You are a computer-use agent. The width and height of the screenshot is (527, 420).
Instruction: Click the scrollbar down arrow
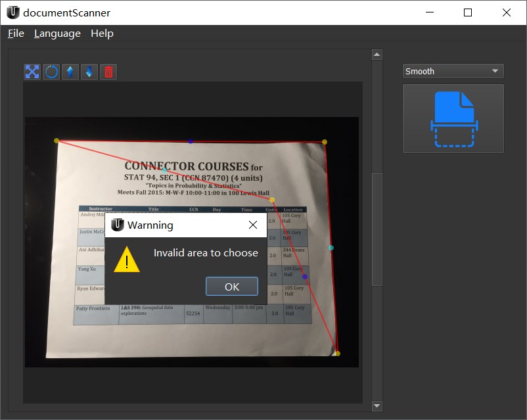click(x=377, y=406)
